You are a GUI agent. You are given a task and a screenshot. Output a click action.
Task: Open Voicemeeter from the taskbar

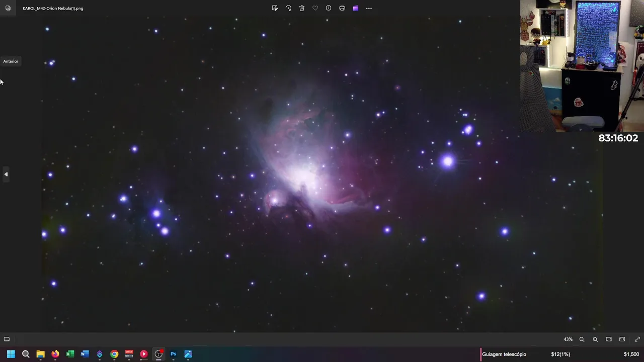[x=129, y=354]
